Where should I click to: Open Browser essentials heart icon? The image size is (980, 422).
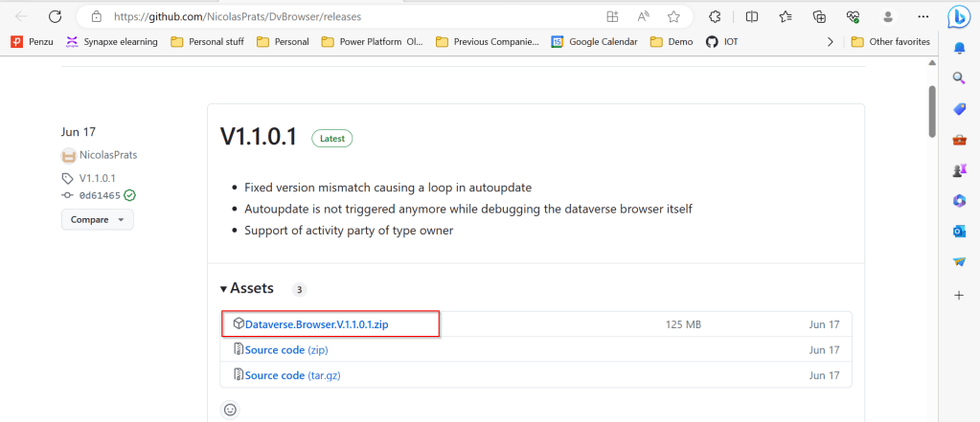(853, 16)
